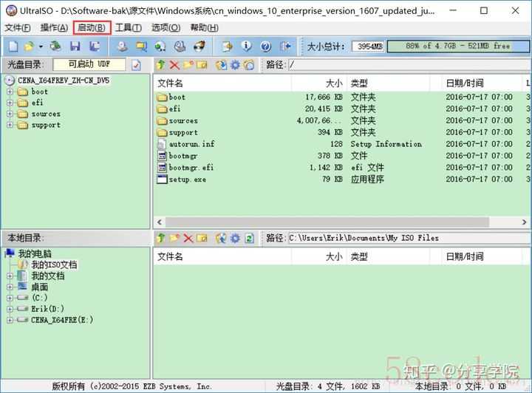Click the refresh icon in the local toolbar
This screenshot has height=393, width=532.
[x=250, y=238]
